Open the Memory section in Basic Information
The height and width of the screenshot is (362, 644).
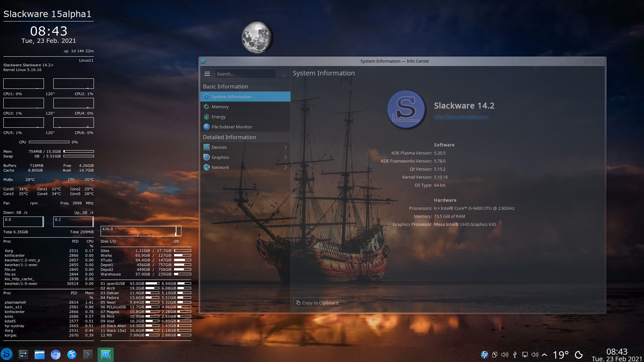220,107
